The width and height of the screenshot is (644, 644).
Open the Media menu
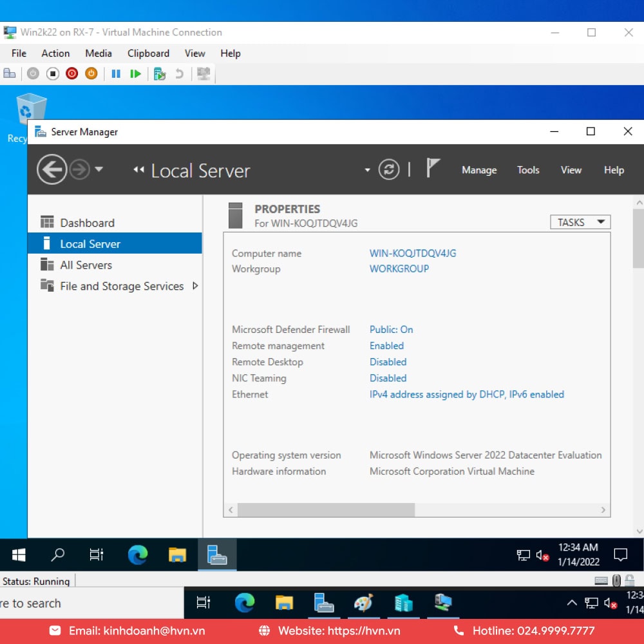(x=99, y=53)
